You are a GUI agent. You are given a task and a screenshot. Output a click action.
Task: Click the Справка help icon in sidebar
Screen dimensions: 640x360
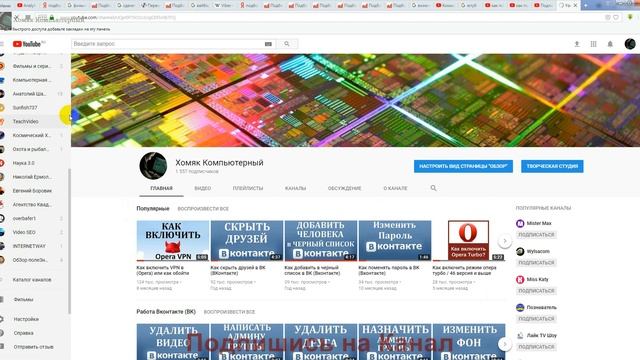point(2,333)
